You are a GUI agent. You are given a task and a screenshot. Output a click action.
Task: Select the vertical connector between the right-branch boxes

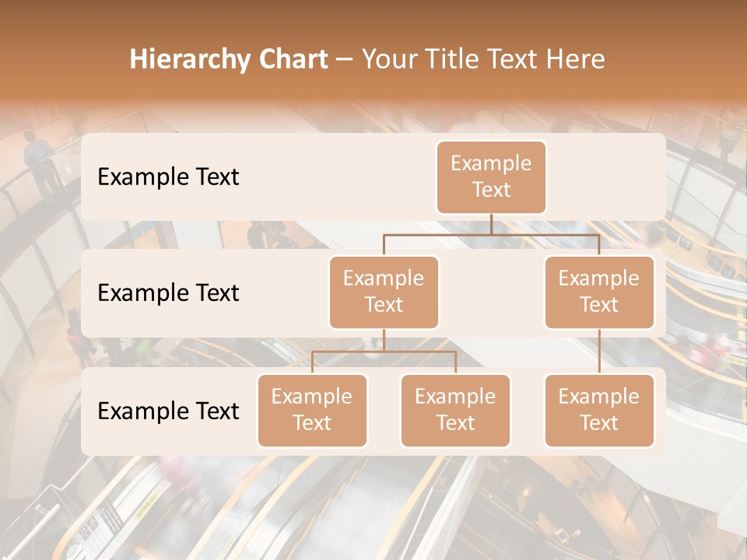[x=599, y=352]
